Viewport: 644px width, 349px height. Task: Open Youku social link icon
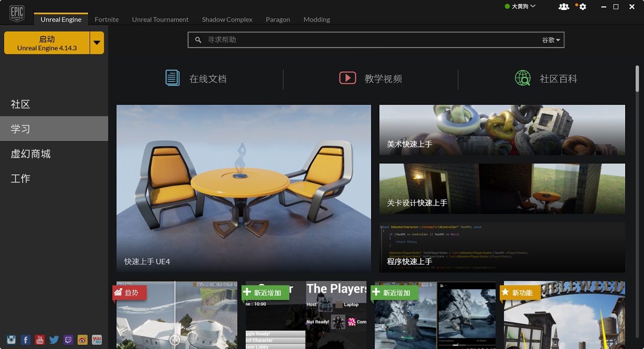[x=96, y=340]
